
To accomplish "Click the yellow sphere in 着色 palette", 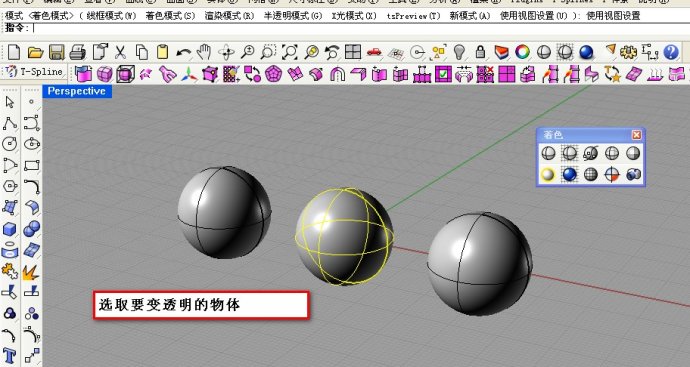I will 548,175.
